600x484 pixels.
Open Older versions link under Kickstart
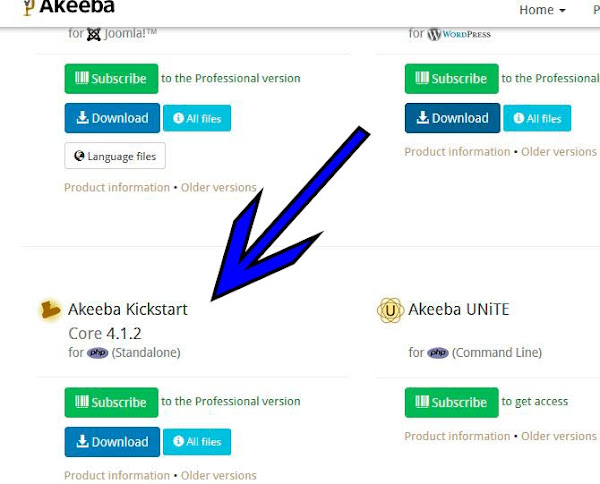click(x=218, y=476)
